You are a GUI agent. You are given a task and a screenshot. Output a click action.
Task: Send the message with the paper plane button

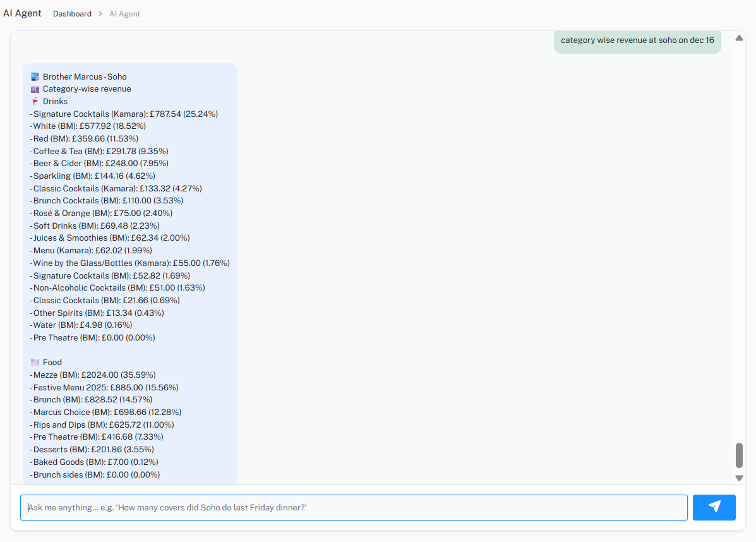click(714, 507)
